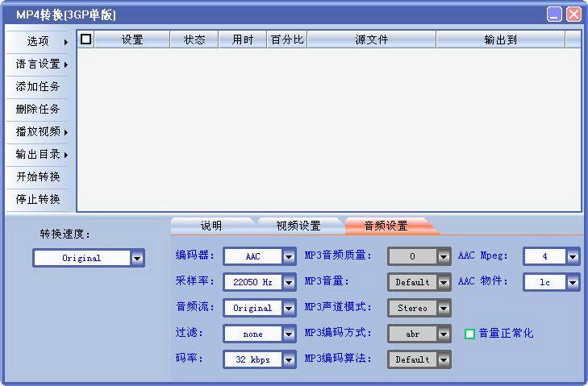Close the MP4转换 window
The image size is (588, 386).
[x=573, y=15]
